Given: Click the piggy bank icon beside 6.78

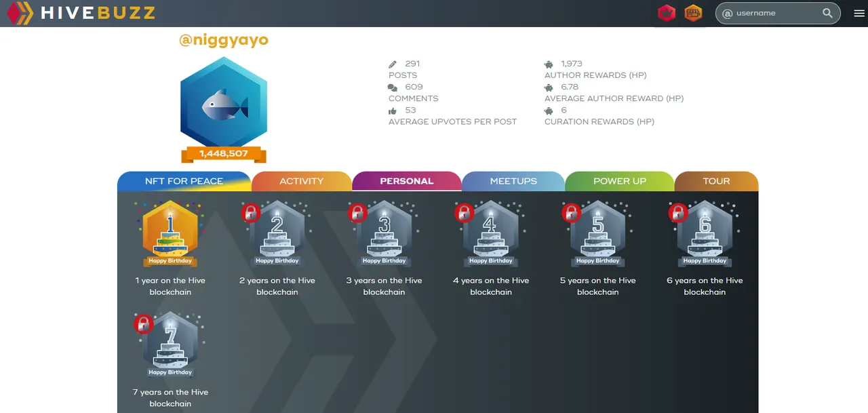Looking at the screenshot, I should (x=549, y=87).
